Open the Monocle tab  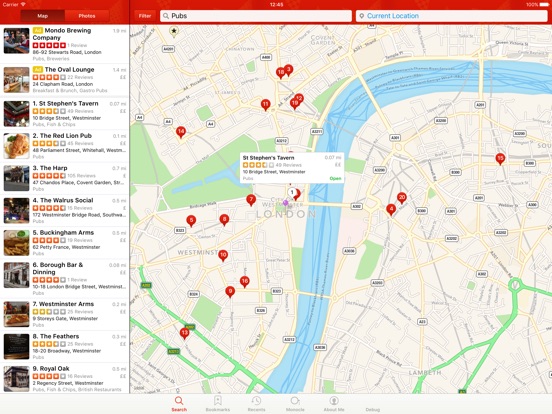[x=295, y=403]
